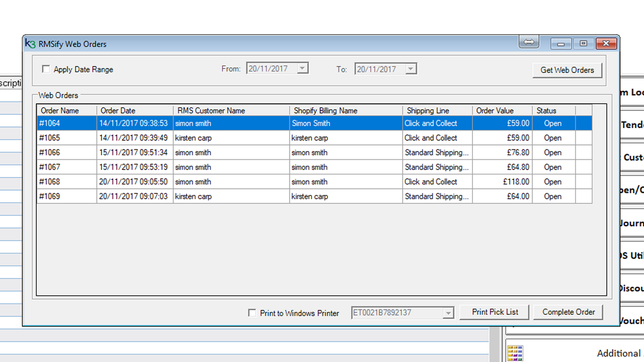The width and height of the screenshot is (644, 362).
Task: Sort by the Order Name column header
Action: point(67,111)
